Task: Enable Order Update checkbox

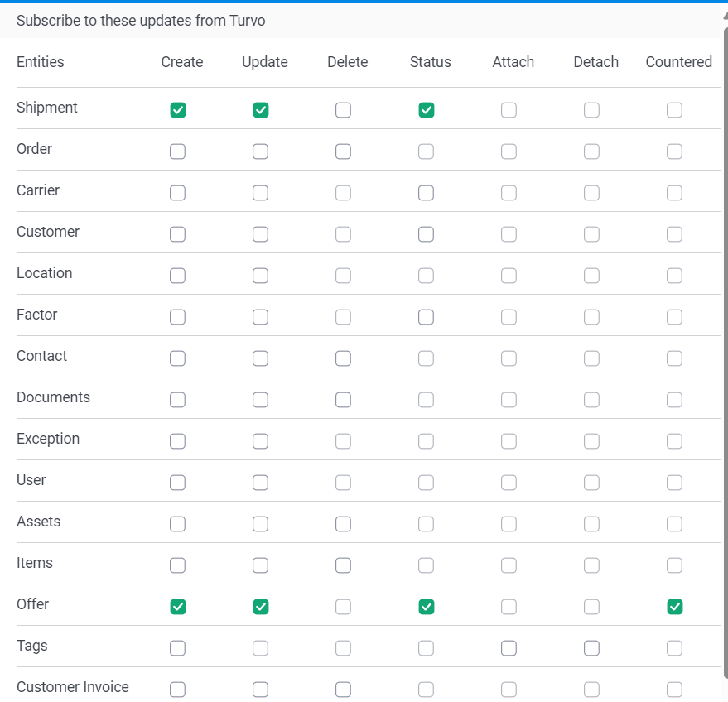Action: [x=260, y=151]
